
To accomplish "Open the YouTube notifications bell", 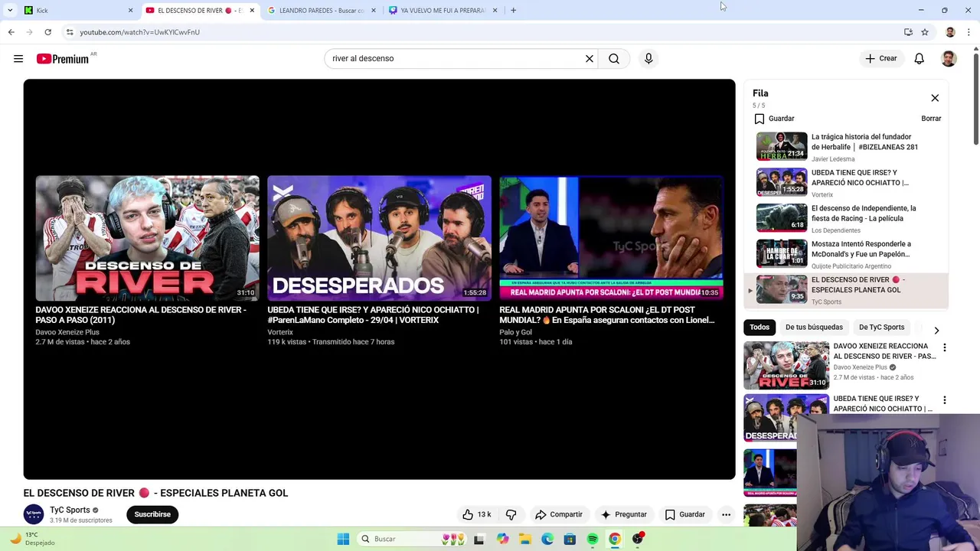I will 920,58.
